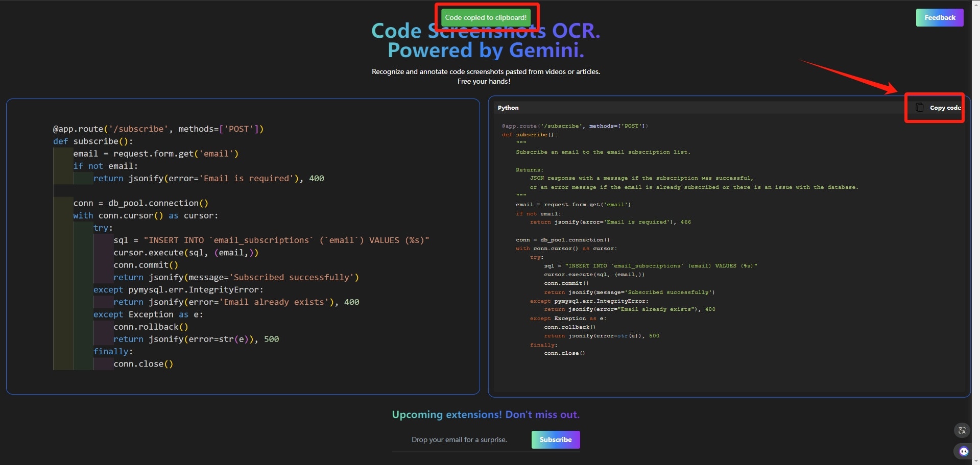Open the chat assistant bubble icon
This screenshot has height=465, width=980.
click(x=963, y=451)
